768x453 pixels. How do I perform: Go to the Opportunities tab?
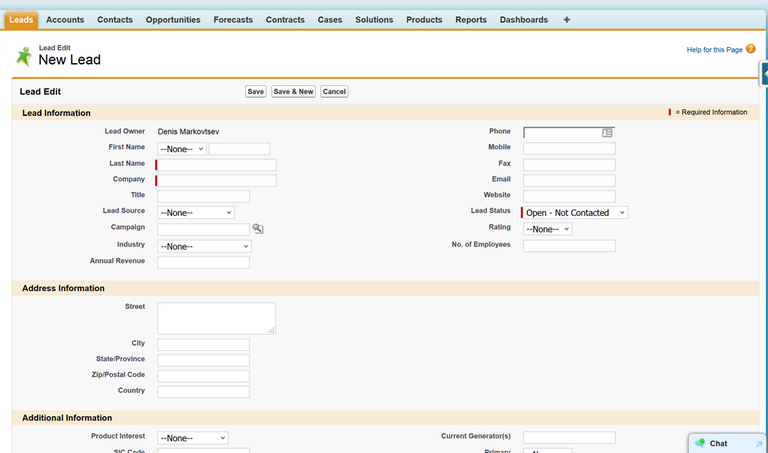[x=173, y=20]
